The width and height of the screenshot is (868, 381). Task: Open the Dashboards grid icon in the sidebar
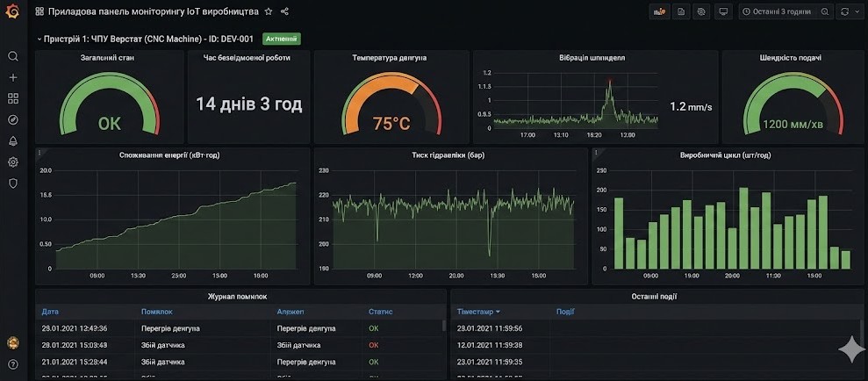coord(12,98)
